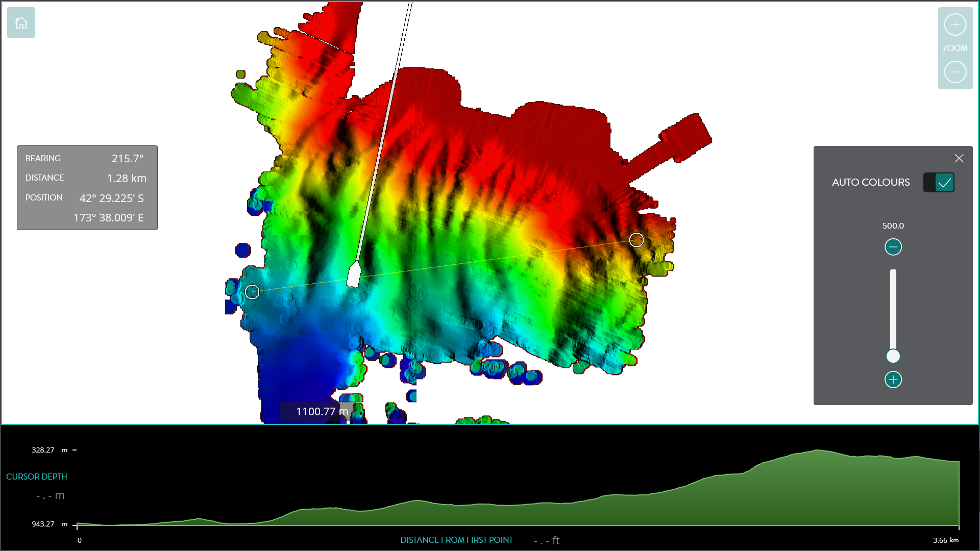The width and height of the screenshot is (980, 551).
Task: Select the right profile line endpoint
Action: coord(636,240)
